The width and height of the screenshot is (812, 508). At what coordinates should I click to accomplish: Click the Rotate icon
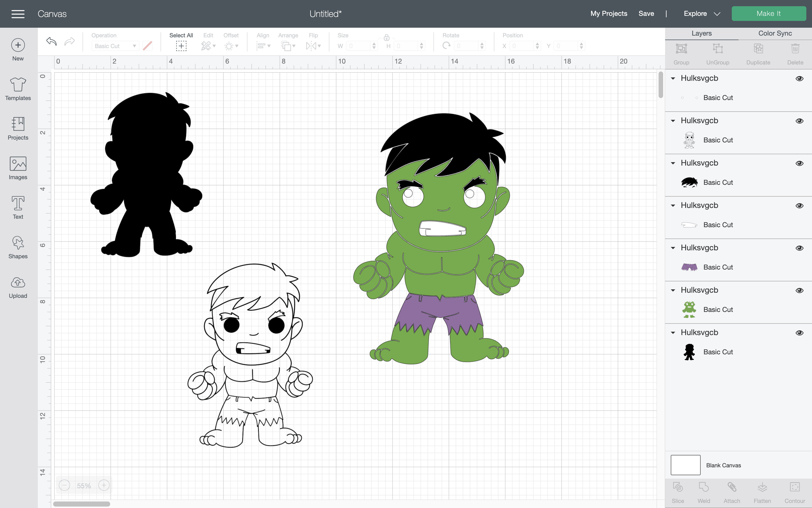pyautogui.click(x=446, y=46)
